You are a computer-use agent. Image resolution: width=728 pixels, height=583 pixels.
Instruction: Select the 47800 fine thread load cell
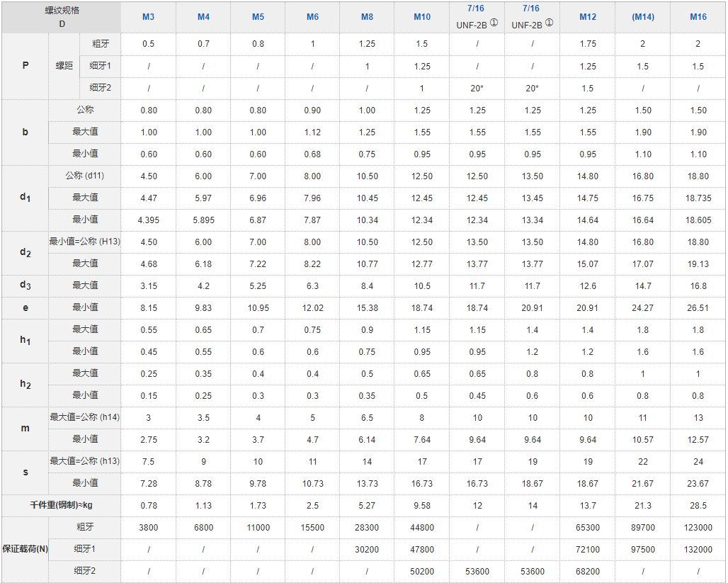click(422, 550)
